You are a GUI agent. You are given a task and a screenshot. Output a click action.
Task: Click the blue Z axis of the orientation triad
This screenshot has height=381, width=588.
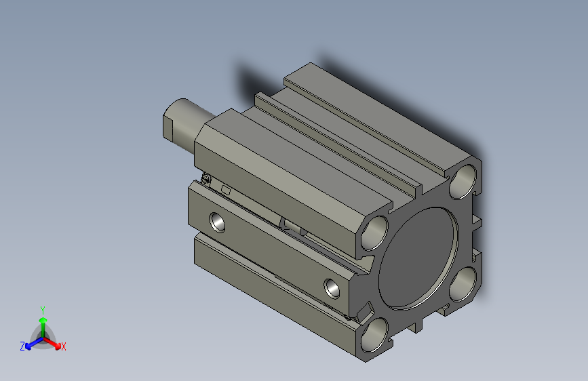[33, 344]
